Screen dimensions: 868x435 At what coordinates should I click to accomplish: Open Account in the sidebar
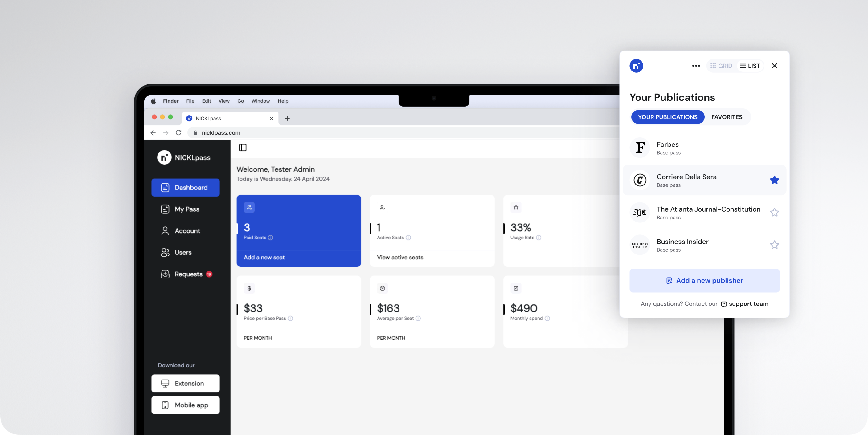[x=185, y=231]
